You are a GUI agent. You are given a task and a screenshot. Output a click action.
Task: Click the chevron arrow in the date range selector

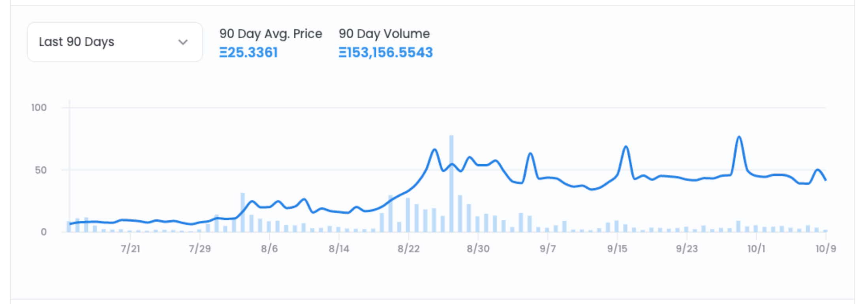(x=183, y=42)
